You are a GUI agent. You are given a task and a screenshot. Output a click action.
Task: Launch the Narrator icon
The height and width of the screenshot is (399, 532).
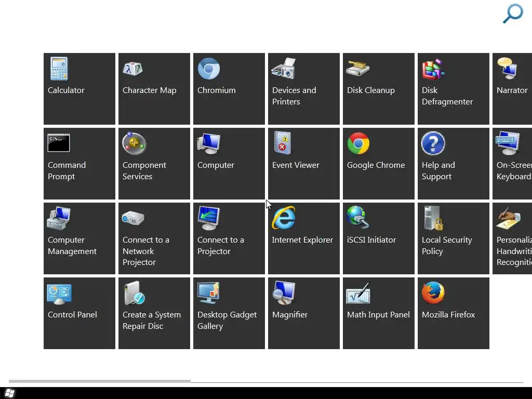(507, 69)
